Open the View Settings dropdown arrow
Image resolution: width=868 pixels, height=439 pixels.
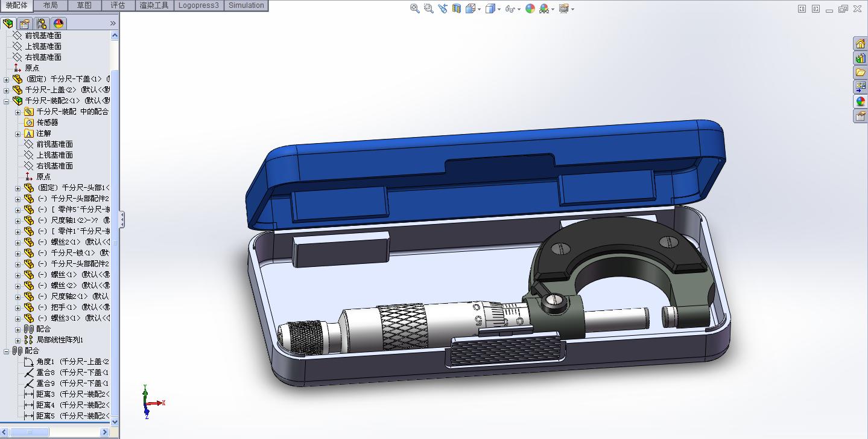click(572, 9)
